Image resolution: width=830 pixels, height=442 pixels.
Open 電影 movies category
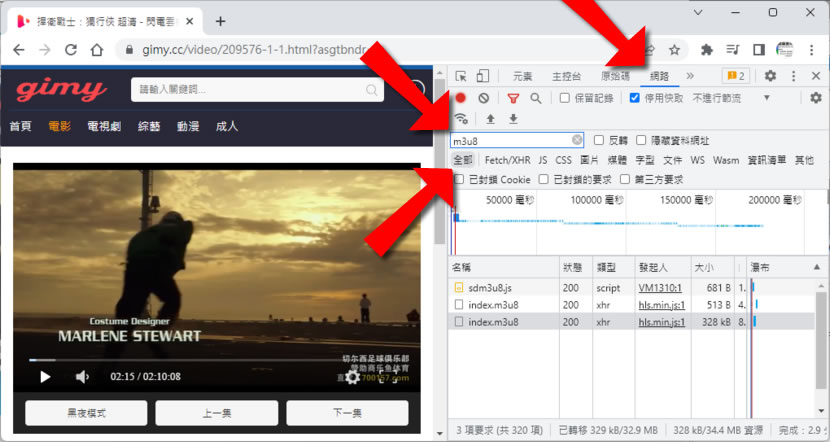(x=59, y=126)
